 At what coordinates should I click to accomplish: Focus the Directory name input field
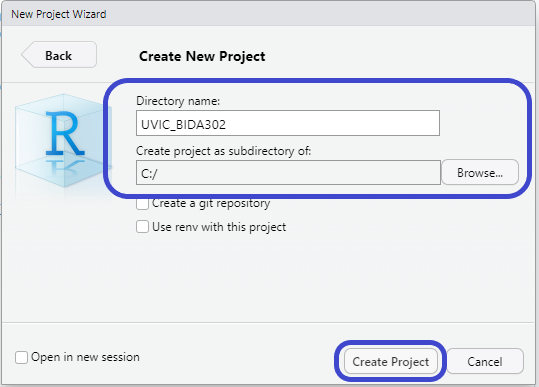[x=288, y=123]
